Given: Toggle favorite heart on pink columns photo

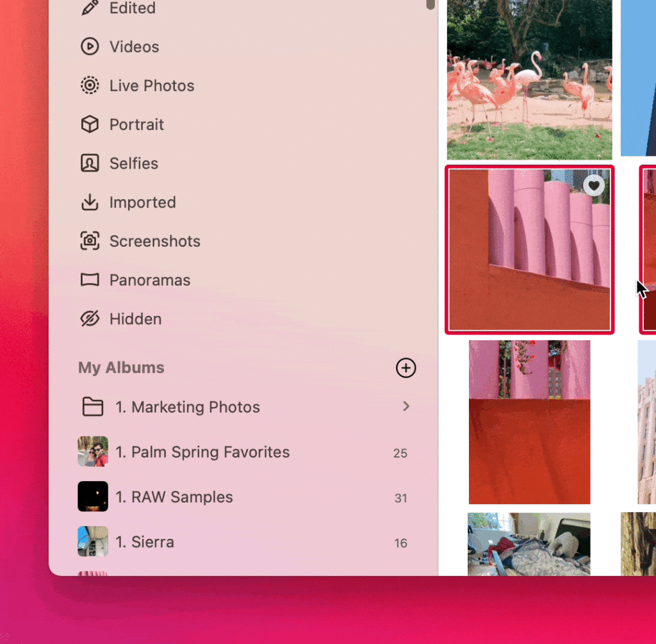Looking at the screenshot, I should point(594,186).
